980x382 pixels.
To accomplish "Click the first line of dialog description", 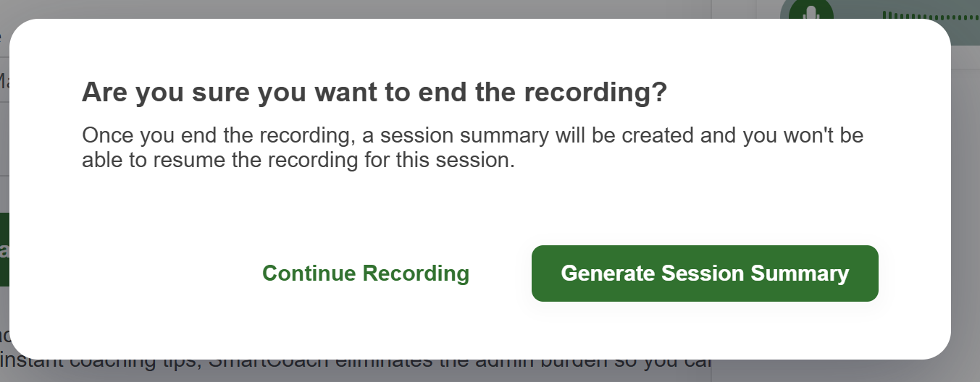I will pyautogui.click(x=472, y=136).
